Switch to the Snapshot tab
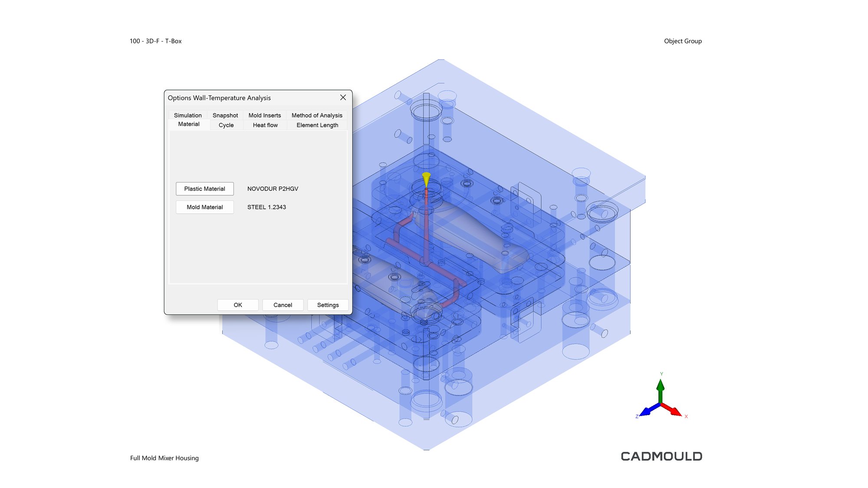 click(225, 115)
